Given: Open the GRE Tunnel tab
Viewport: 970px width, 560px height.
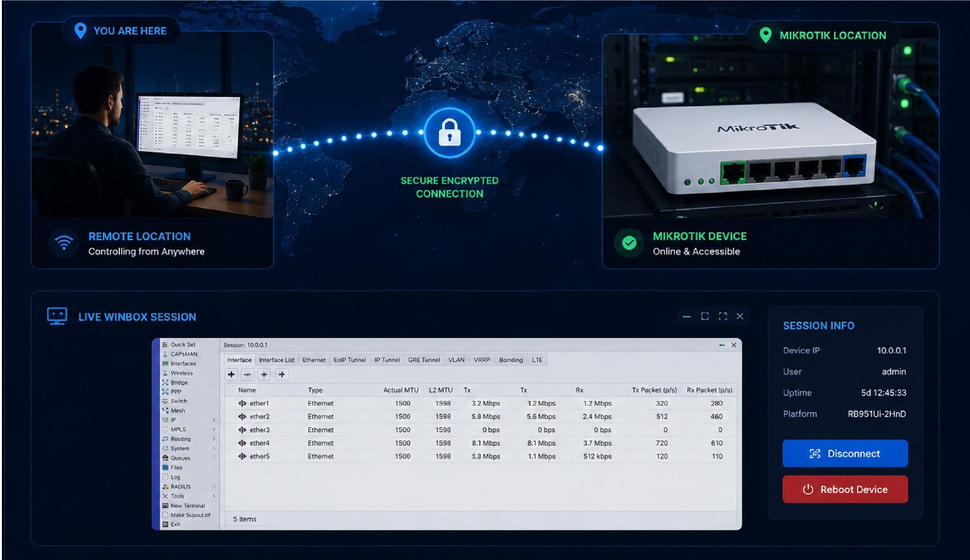Looking at the screenshot, I should (x=424, y=360).
